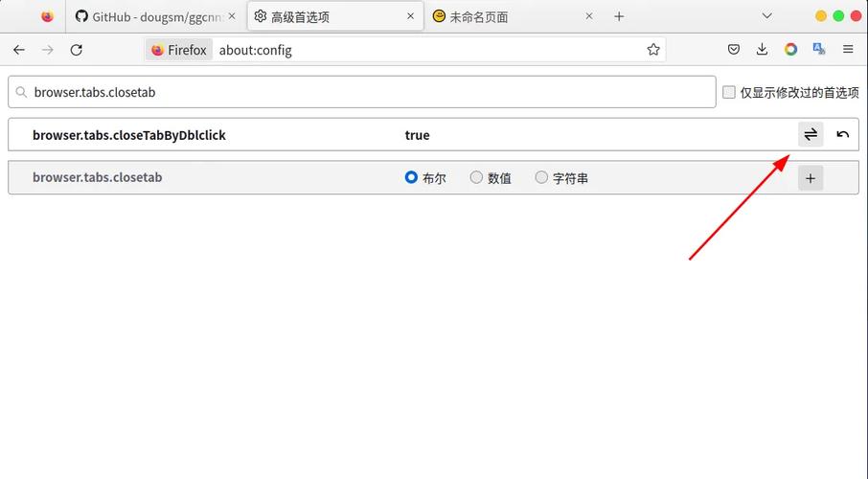Open the pinned Firefox tab

[x=47, y=16]
